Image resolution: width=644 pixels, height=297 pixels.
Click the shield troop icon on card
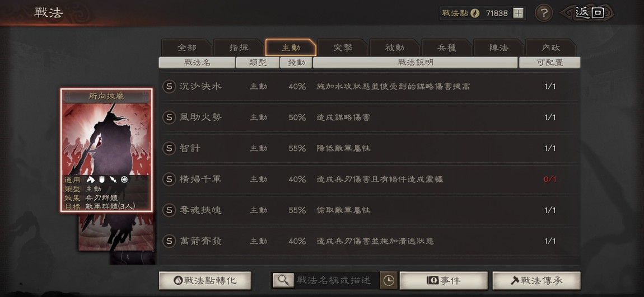[x=102, y=180]
